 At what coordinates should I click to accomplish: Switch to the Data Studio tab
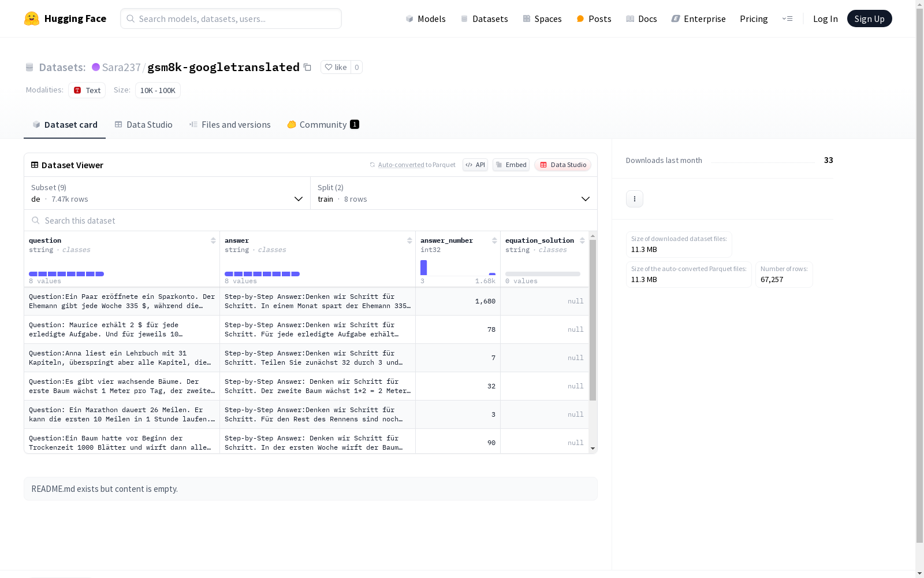coord(143,125)
